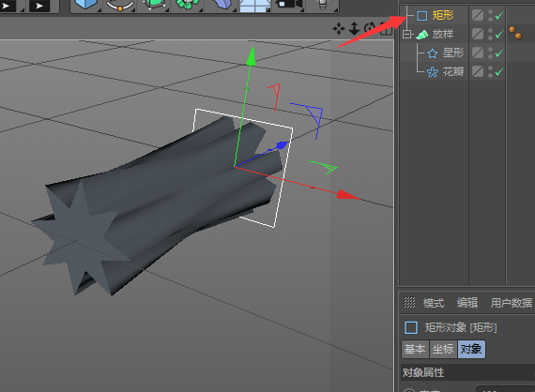535x392 pixels.
Task: Click the viewport rotate navigation icon
Action: 370,29
